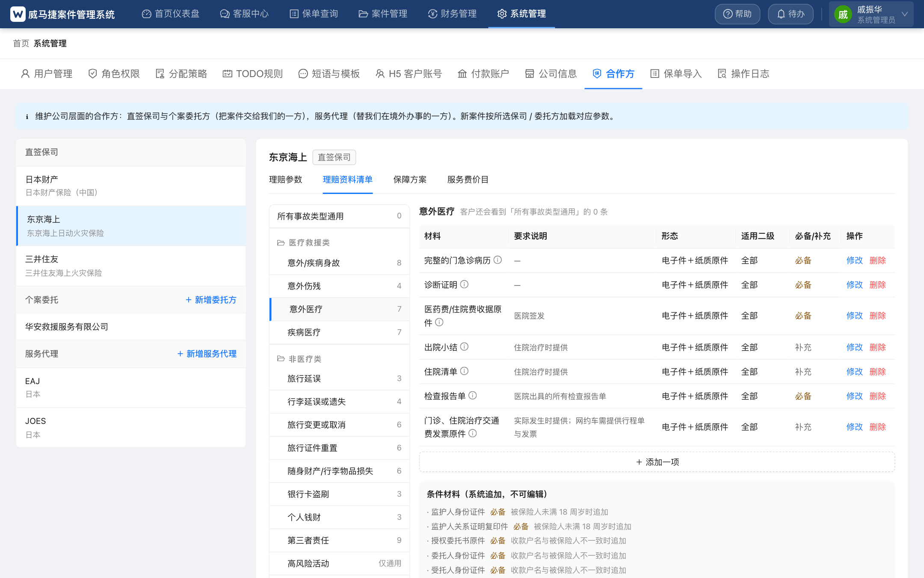Select 三井住友 in the insurer list
Screen dimensions: 924x578
131,266
